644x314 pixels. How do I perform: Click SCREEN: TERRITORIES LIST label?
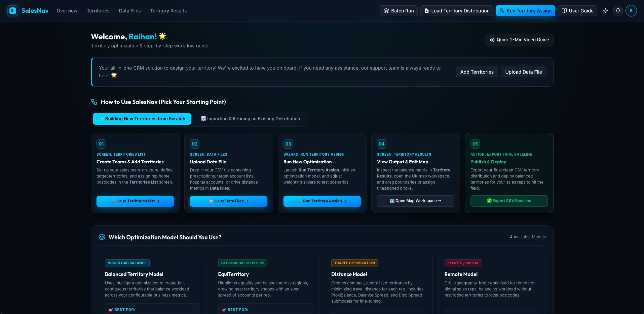click(121, 154)
